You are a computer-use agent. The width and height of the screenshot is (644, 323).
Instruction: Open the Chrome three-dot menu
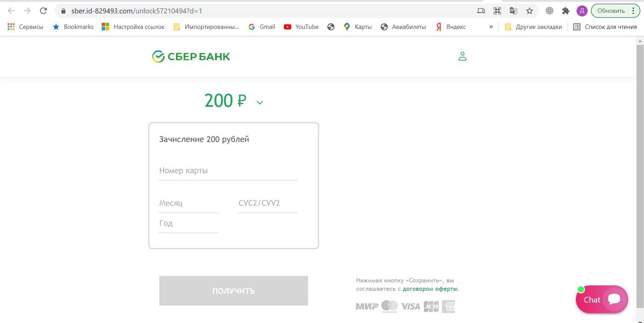[633, 11]
